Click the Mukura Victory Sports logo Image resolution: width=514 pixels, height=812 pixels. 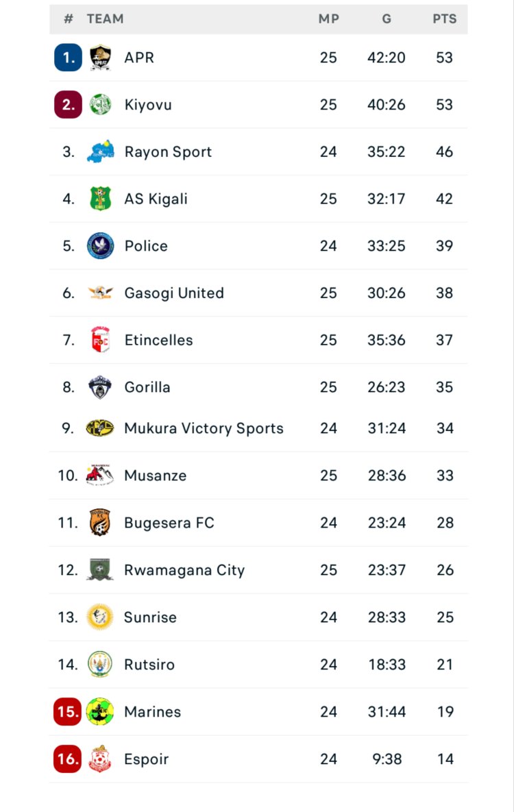[100, 428]
